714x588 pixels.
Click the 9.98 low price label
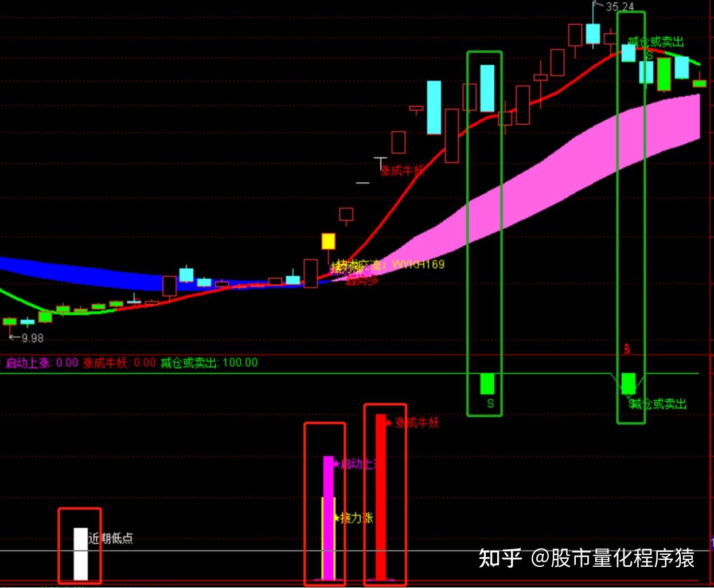point(32,338)
